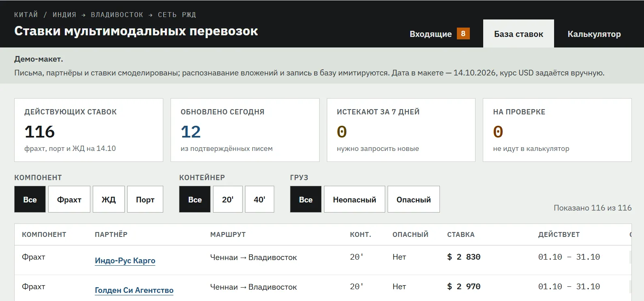The image size is (644, 301).
Task: Select the База ставок tab
Action: click(x=518, y=34)
